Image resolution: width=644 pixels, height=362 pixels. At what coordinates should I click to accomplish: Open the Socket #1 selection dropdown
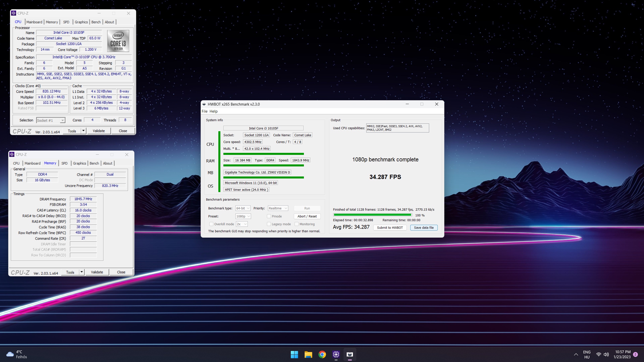pyautogui.click(x=51, y=120)
